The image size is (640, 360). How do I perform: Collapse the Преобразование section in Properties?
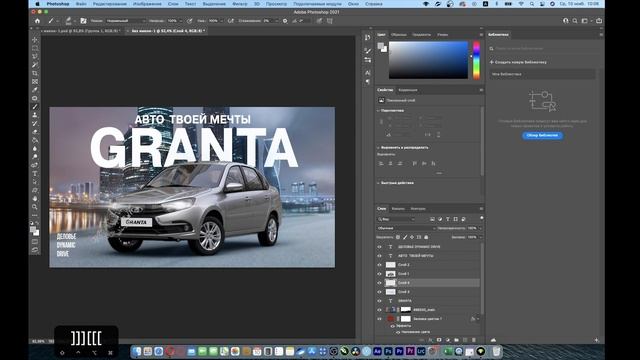tap(378, 111)
